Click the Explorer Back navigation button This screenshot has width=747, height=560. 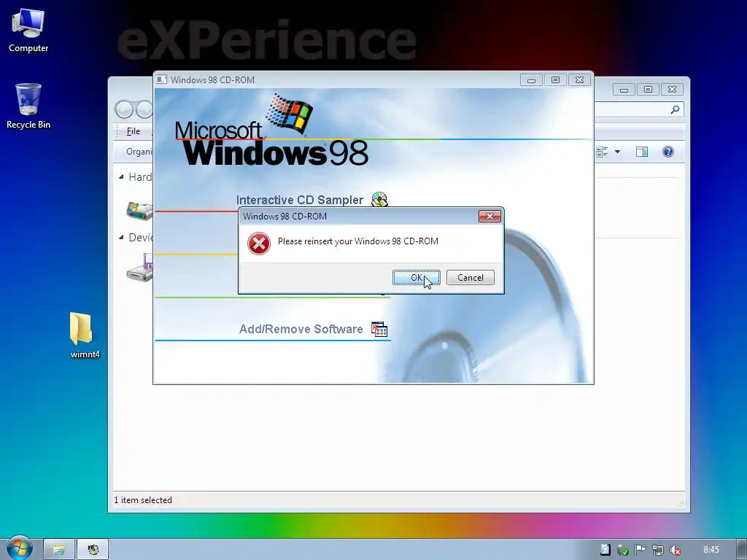(x=124, y=110)
